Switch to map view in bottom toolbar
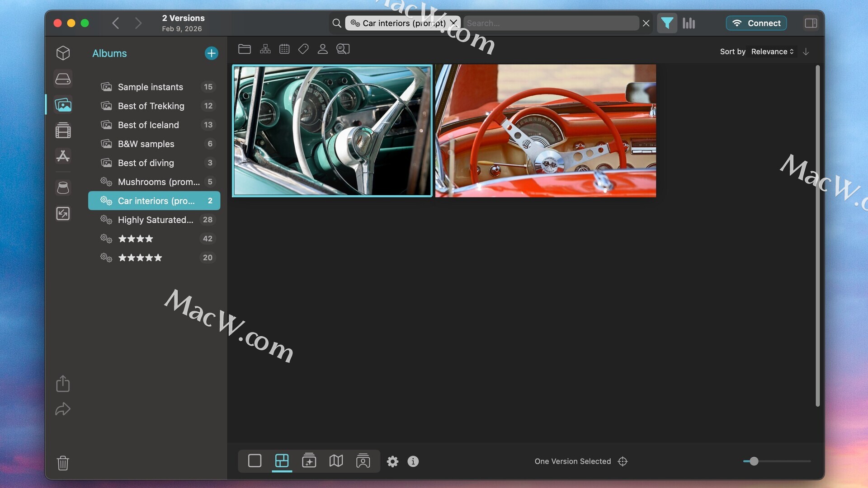Screen dimensions: 868x488 pyautogui.click(x=336, y=461)
